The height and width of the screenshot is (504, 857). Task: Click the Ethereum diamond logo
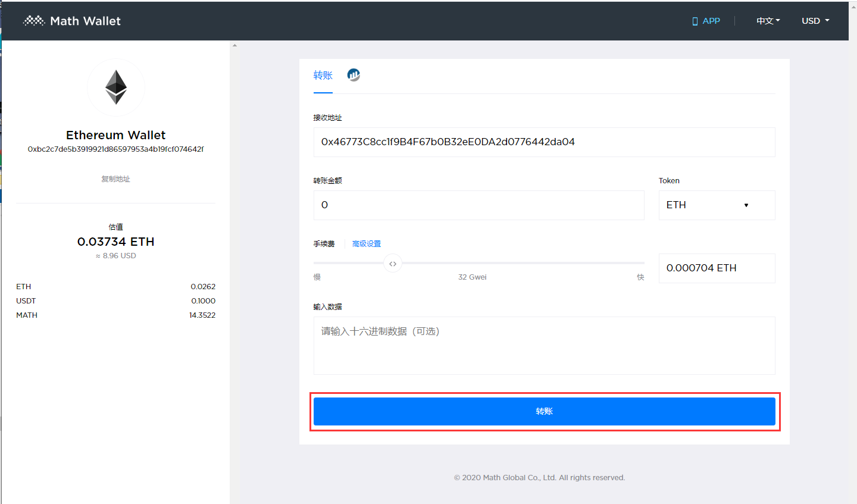pos(116,87)
